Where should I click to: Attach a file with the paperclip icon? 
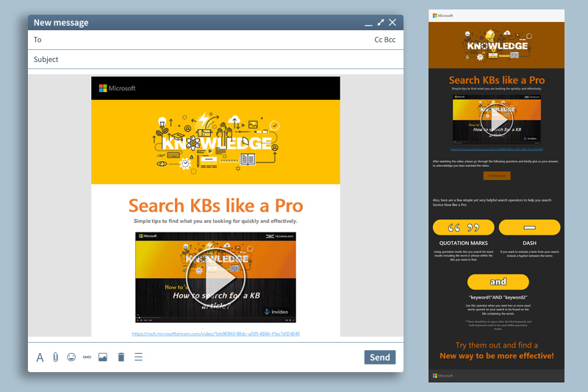55,357
